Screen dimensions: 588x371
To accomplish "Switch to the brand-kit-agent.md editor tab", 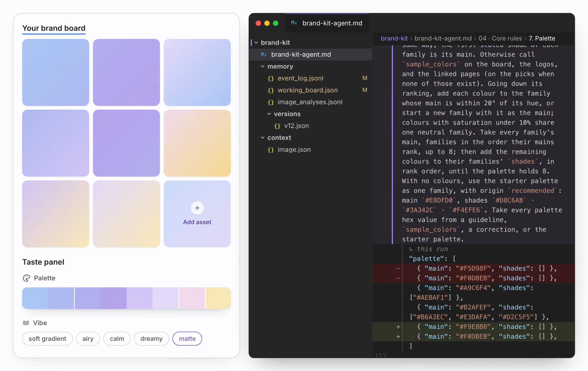I will 327,23.
